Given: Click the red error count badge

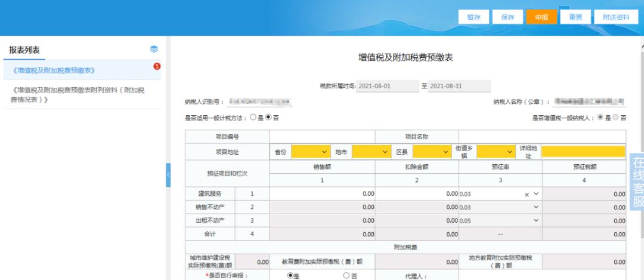Looking at the screenshot, I should [x=157, y=66].
